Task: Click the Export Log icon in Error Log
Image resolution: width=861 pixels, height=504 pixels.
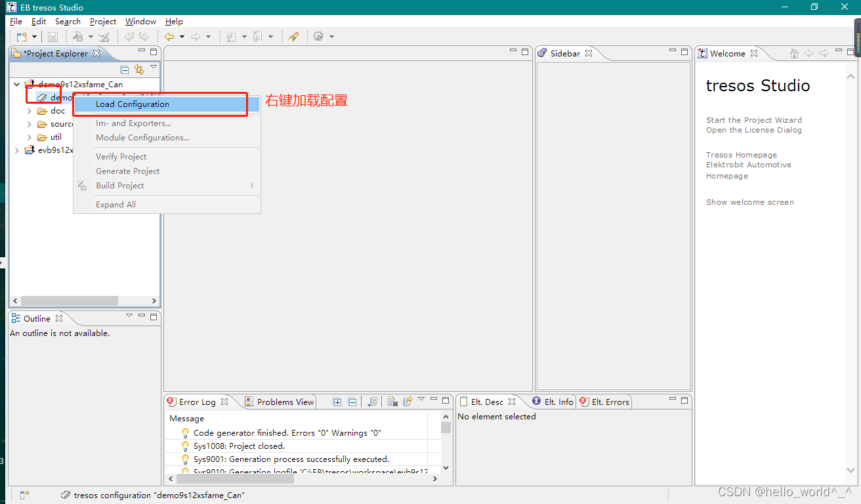Action: coord(372,402)
